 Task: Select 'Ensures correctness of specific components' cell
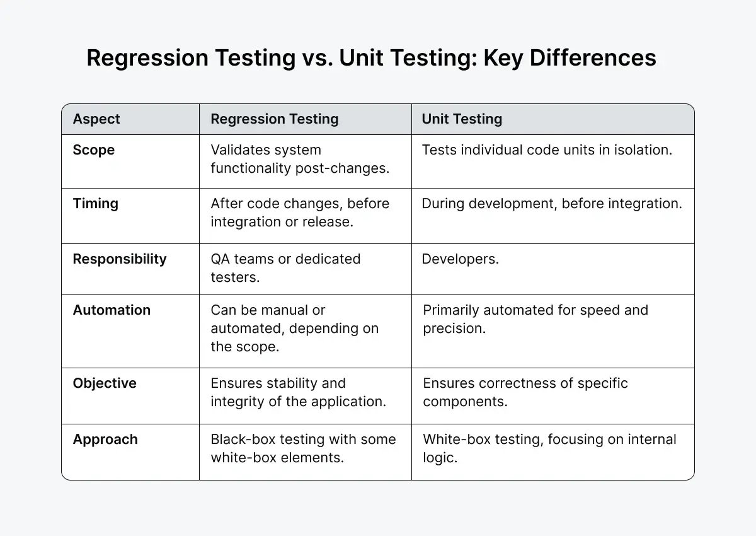point(525,392)
